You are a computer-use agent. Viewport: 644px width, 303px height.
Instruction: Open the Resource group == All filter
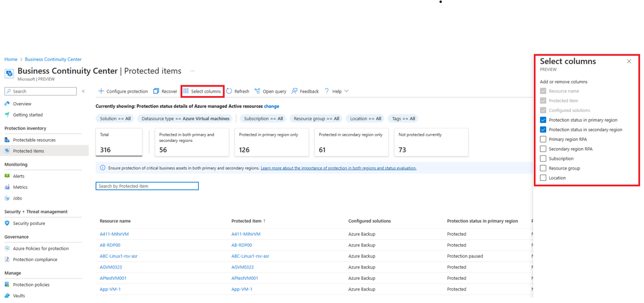pos(316,118)
